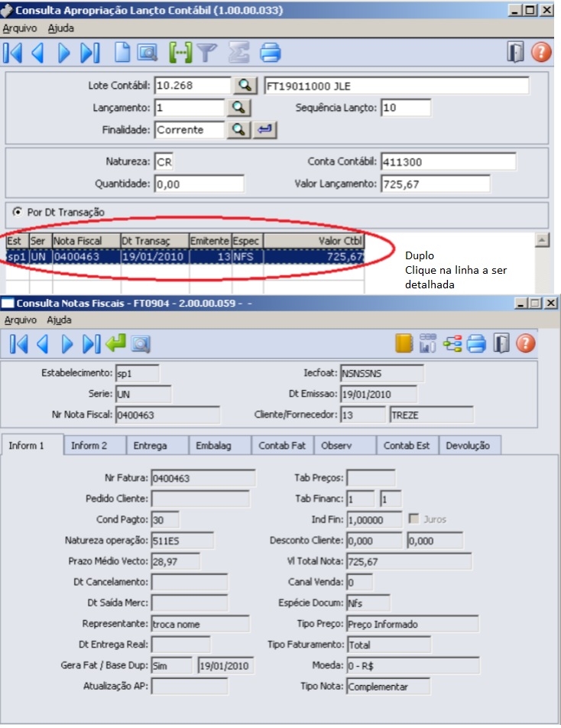Go to previous record in Notas Fiscais toolbar
Viewport: 561px width, 728px height.
coord(43,344)
